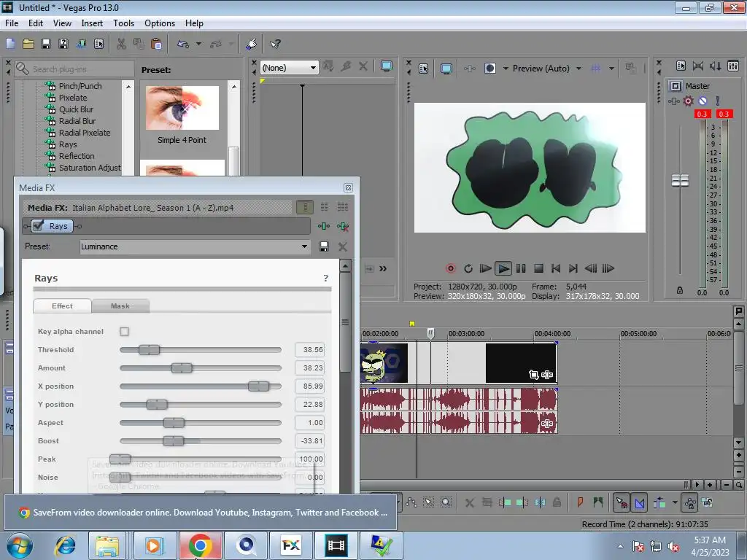The image size is (747, 560).
Task: Click the Pause button in preview transport
Action: (521, 268)
